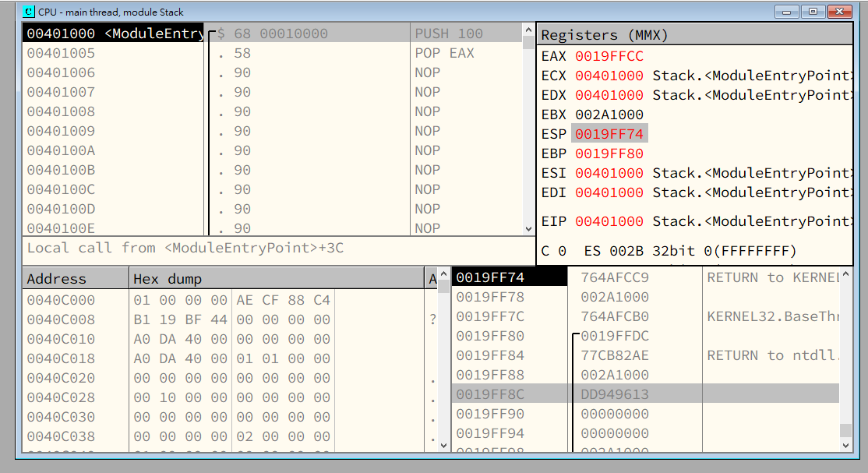Select the POP EAX instruction line
This screenshot has width=868, height=473.
point(444,53)
